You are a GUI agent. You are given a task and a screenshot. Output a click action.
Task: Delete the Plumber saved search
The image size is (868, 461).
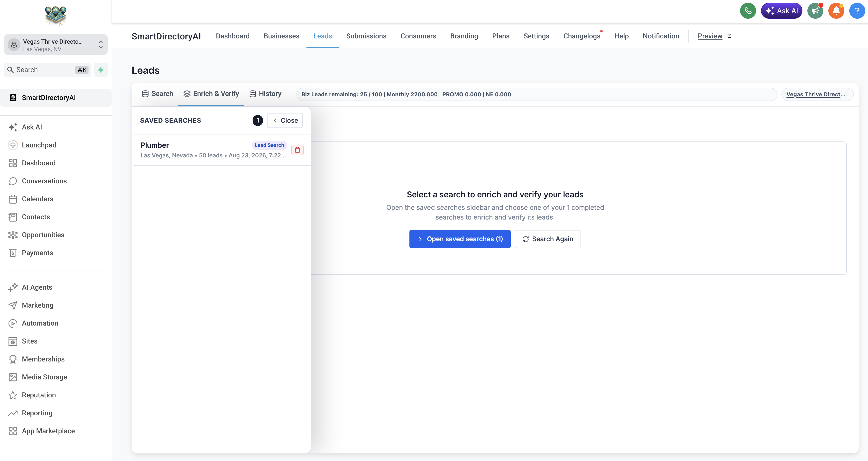pyautogui.click(x=297, y=150)
